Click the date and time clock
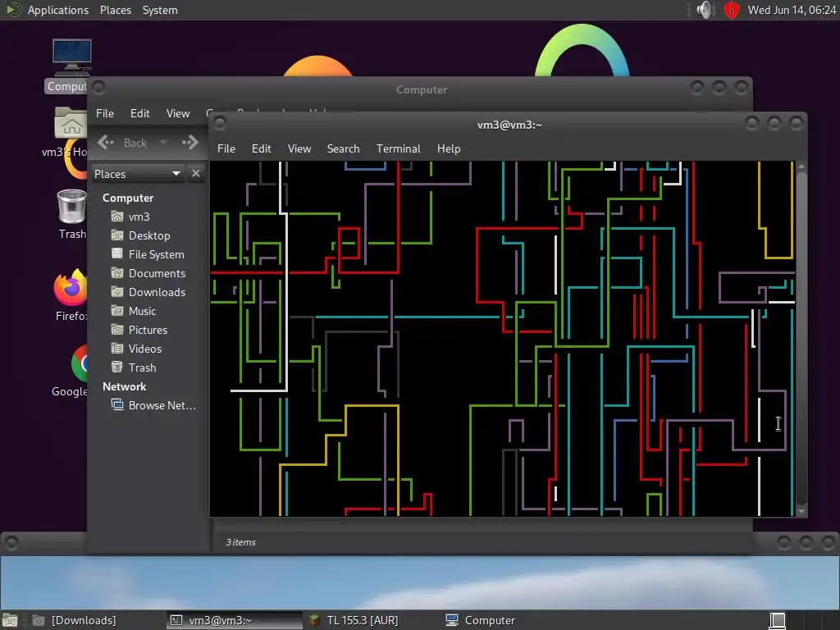The width and height of the screenshot is (840, 630). click(792, 10)
